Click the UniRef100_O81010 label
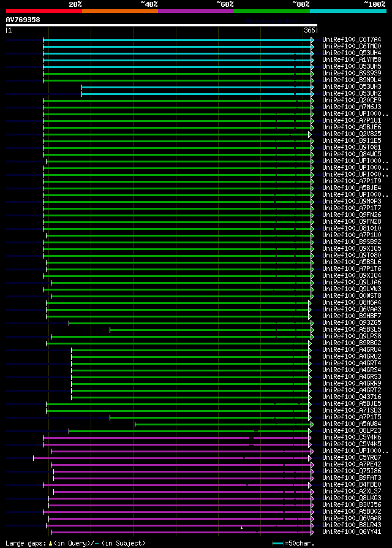The height and width of the screenshot is (548, 392). click(x=352, y=228)
